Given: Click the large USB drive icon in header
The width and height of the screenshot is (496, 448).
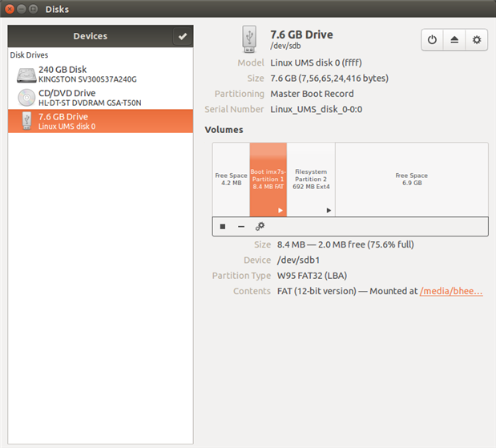Looking at the screenshot, I should click(249, 39).
